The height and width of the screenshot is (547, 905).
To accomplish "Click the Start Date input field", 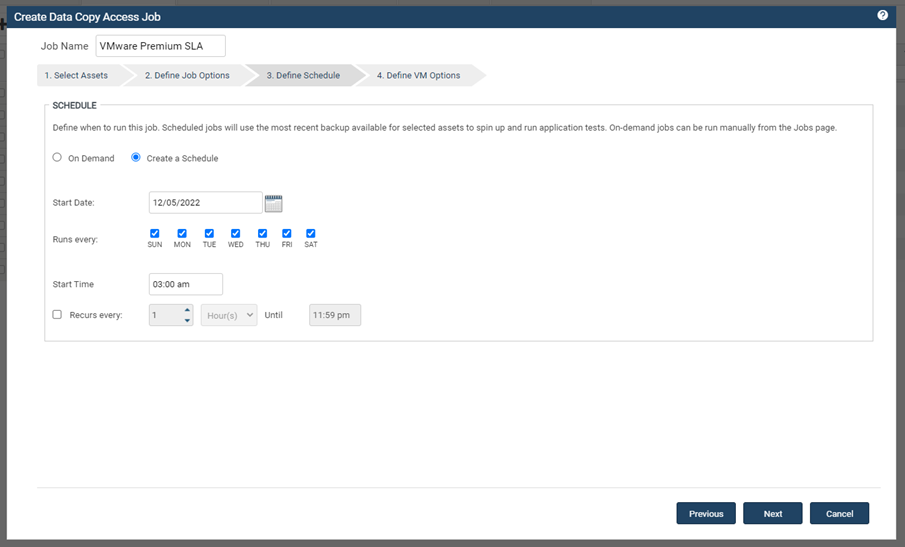I will pos(205,203).
